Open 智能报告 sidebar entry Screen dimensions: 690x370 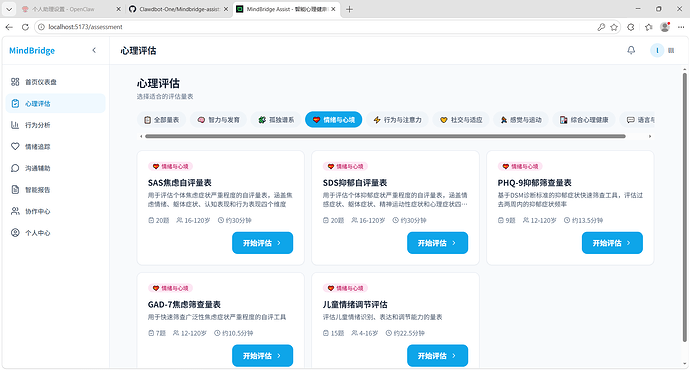pos(55,190)
